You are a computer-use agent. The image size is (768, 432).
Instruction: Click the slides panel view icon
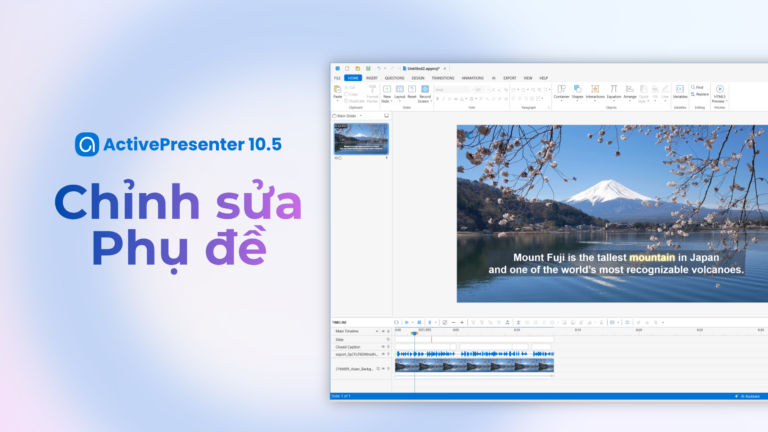click(x=386, y=116)
